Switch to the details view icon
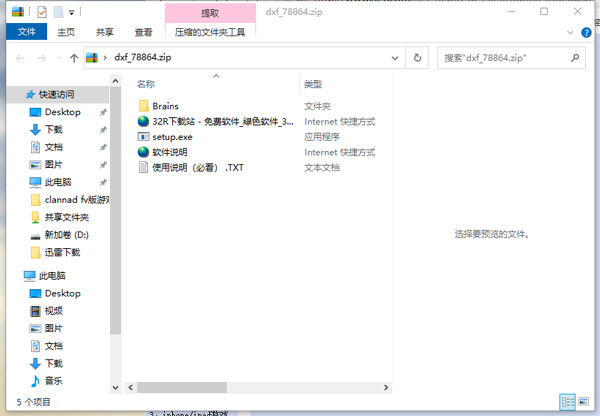The width and height of the screenshot is (600, 416). point(568,402)
